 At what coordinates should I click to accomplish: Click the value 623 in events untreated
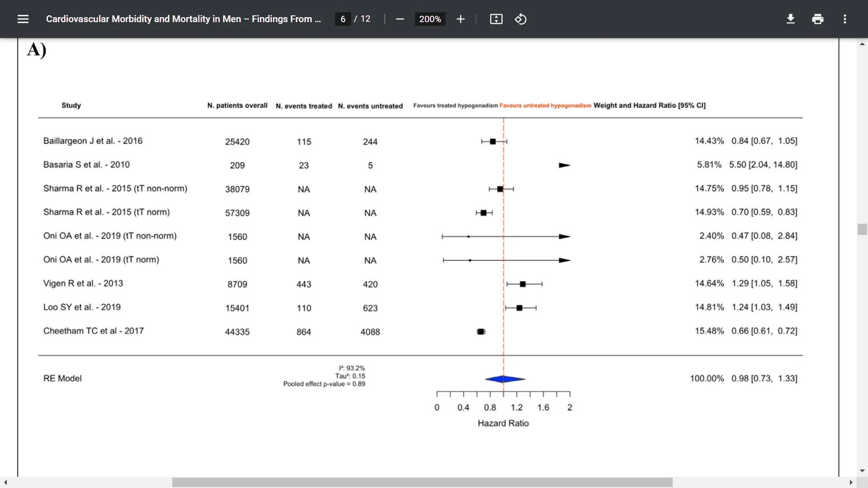coord(370,308)
